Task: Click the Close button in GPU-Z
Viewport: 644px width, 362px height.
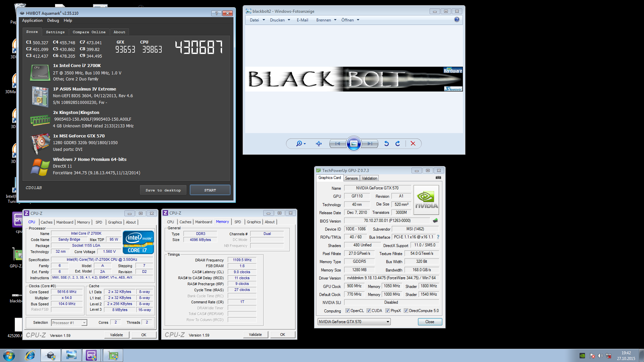Action: click(430, 322)
